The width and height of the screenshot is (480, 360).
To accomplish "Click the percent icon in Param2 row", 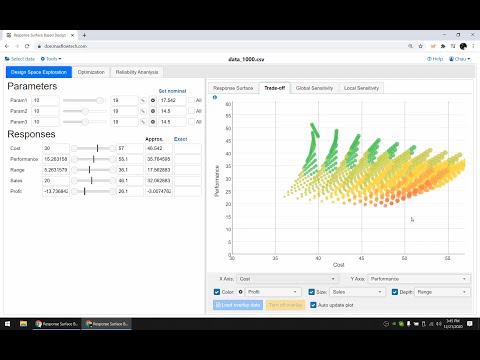I will point(143,111).
